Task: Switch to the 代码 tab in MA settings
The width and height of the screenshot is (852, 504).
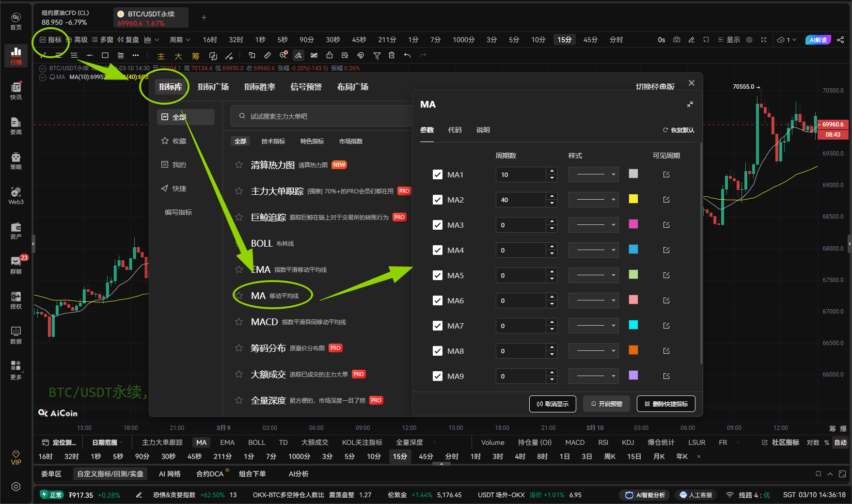Action: pos(455,130)
